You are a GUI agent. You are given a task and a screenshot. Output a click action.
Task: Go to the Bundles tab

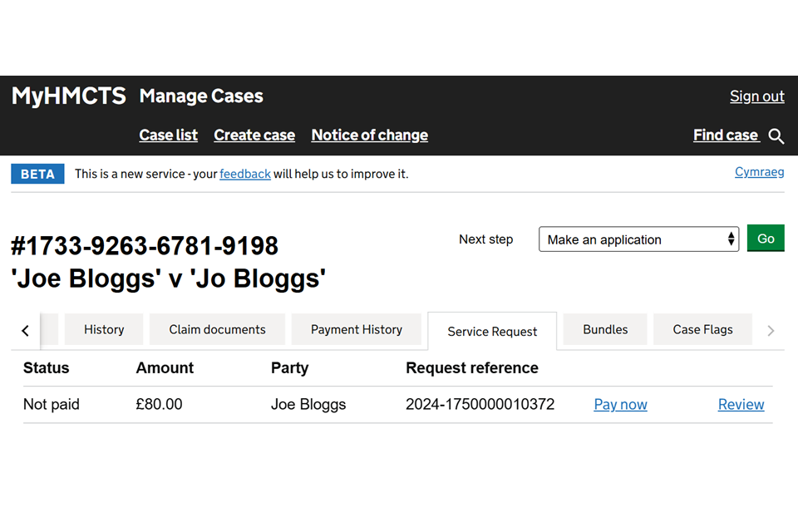(x=605, y=329)
